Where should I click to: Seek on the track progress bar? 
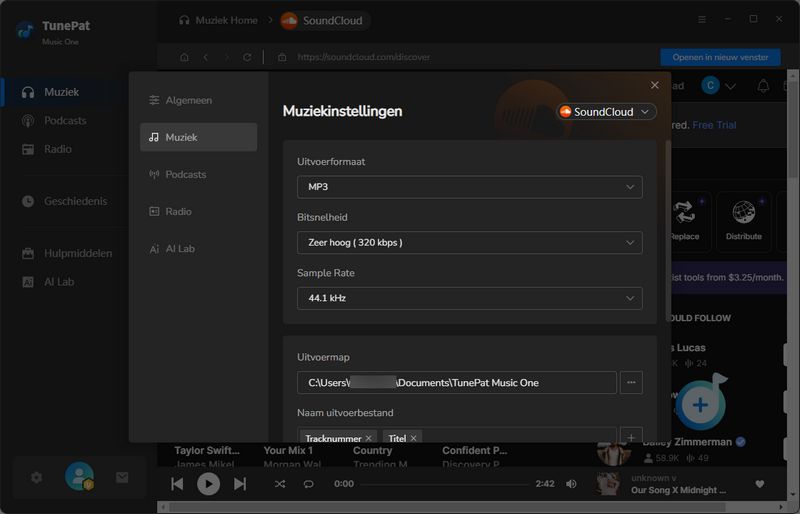pyautogui.click(x=444, y=484)
